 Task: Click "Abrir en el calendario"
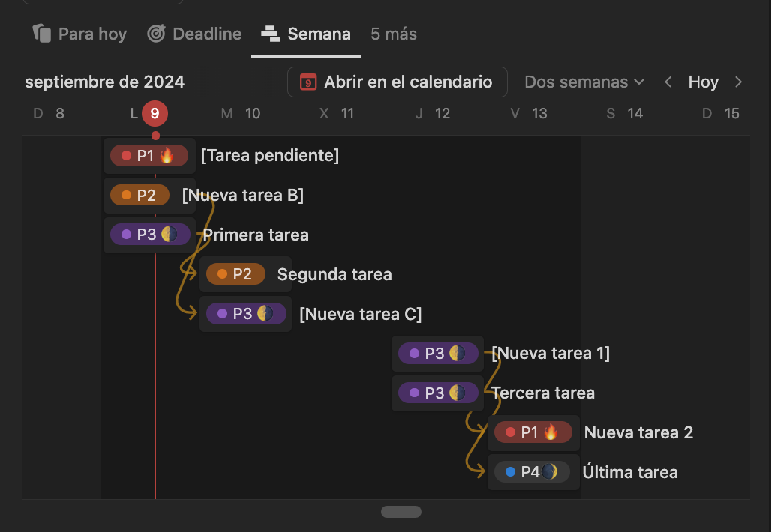[x=397, y=82]
